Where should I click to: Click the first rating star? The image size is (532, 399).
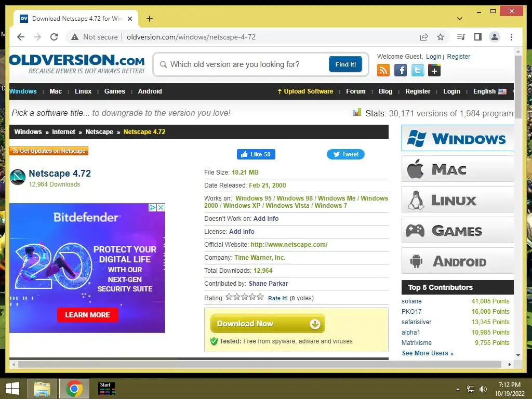click(x=229, y=297)
